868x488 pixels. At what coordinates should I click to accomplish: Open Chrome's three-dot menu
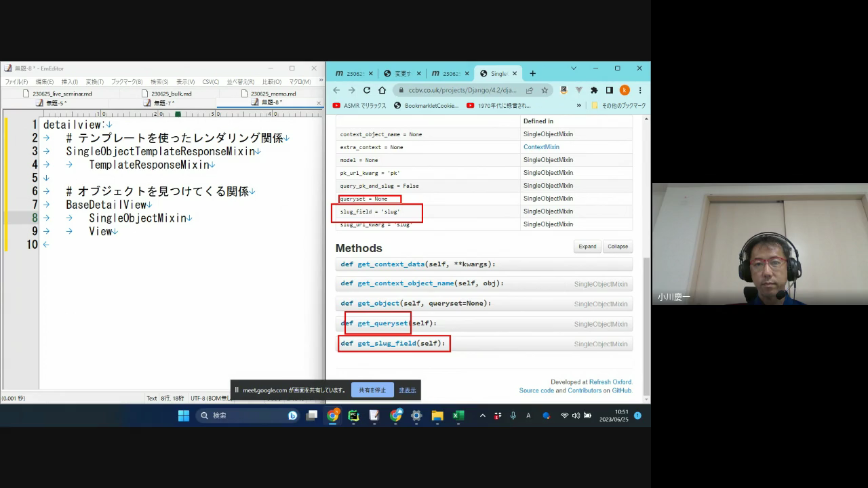point(639,90)
